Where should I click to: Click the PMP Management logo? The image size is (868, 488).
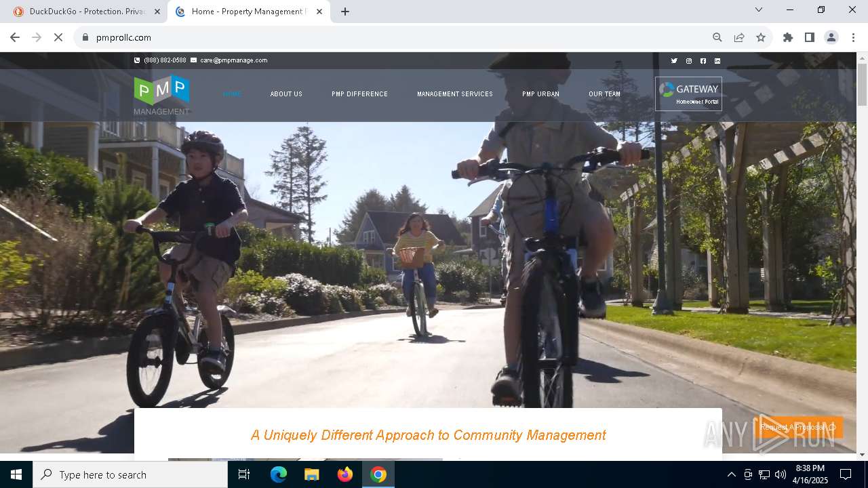pos(161,95)
